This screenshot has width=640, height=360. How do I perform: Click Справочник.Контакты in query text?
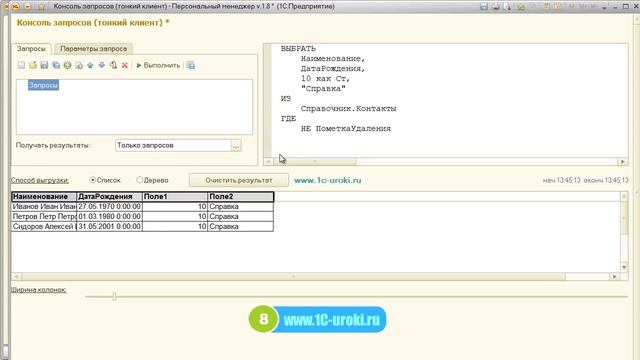349,109
